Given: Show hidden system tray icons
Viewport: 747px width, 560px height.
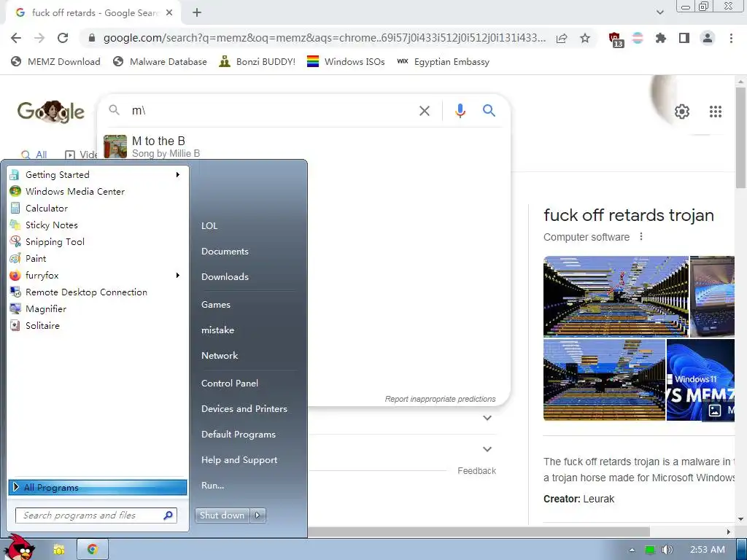Looking at the screenshot, I should (x=632, y=550).
